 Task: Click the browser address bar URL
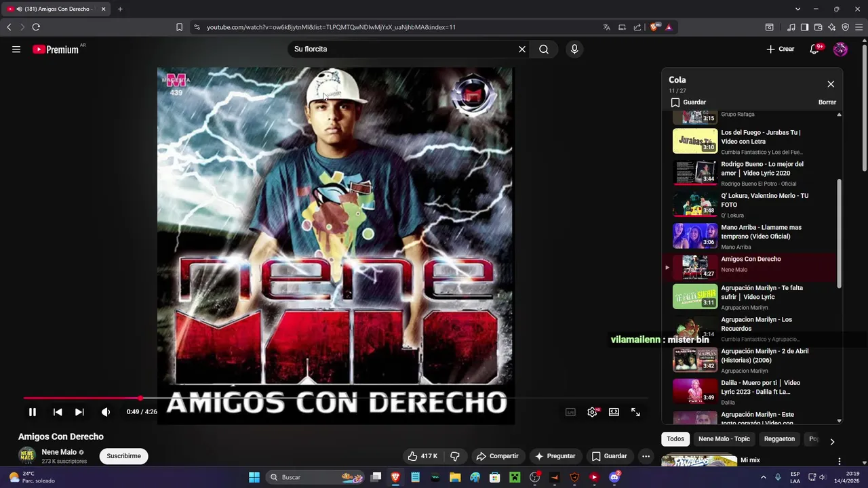(x=331, y=27)
